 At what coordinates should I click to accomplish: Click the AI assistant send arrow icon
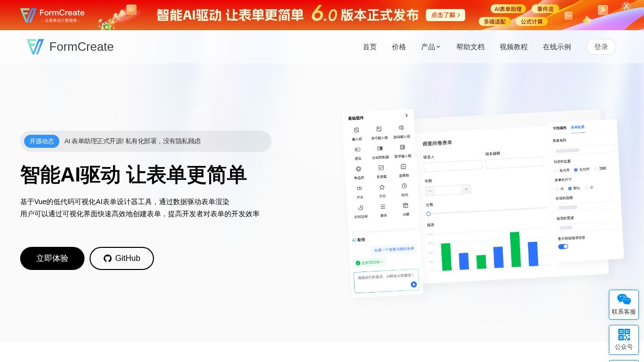(x=414, y=284)
